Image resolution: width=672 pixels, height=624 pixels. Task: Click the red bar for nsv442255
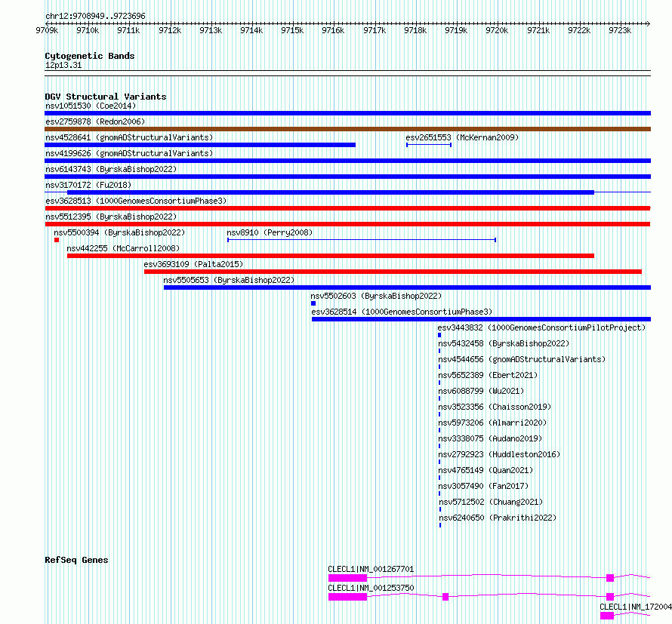(331, 256)
